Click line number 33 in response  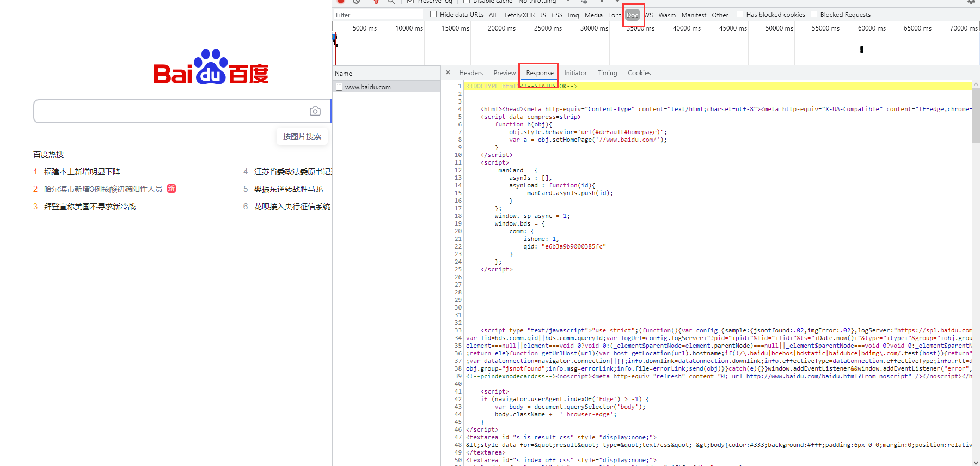pyautogui.click(x=458, y=330)
